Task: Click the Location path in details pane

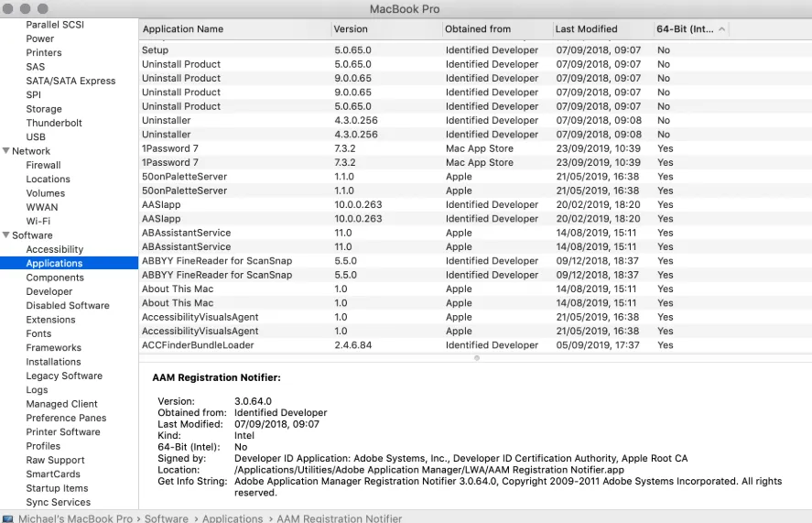Action: [428, 470]
